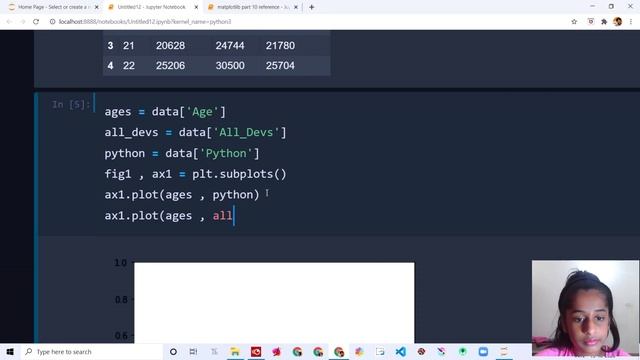This screenshot has width=640, height=360.
Task: View site information for localhost
Action: (x=52, y=22)
